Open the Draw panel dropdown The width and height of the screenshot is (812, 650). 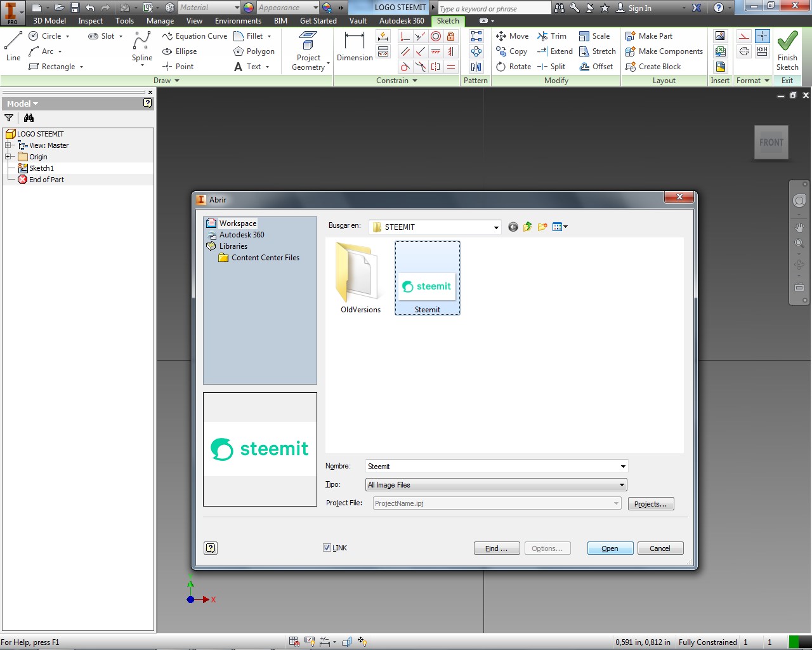tap(167, 81)
